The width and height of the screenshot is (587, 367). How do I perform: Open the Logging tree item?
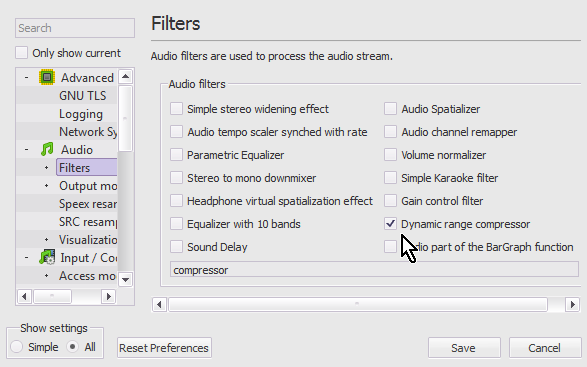click(x=80, y=114)
